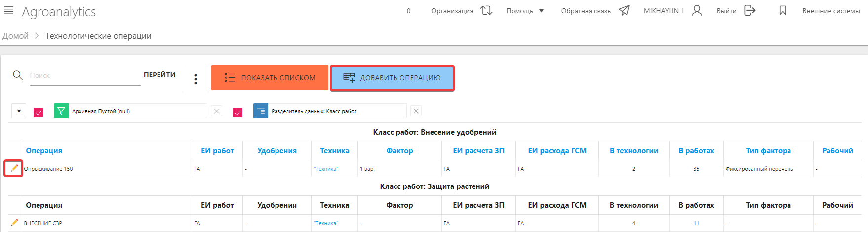
Task: Click the organization switch arrows icon
Action: point(486,11)
